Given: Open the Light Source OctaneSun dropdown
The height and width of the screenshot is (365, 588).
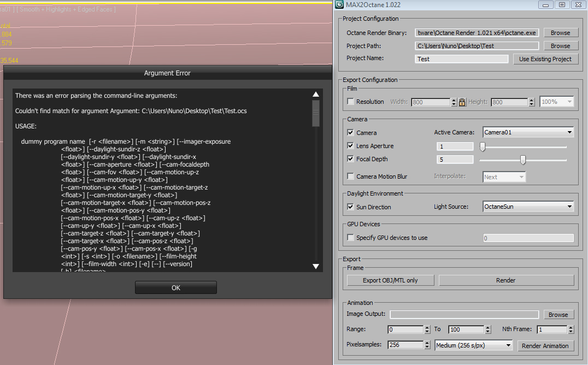Looking at the screenshot, I should point(528,207).
